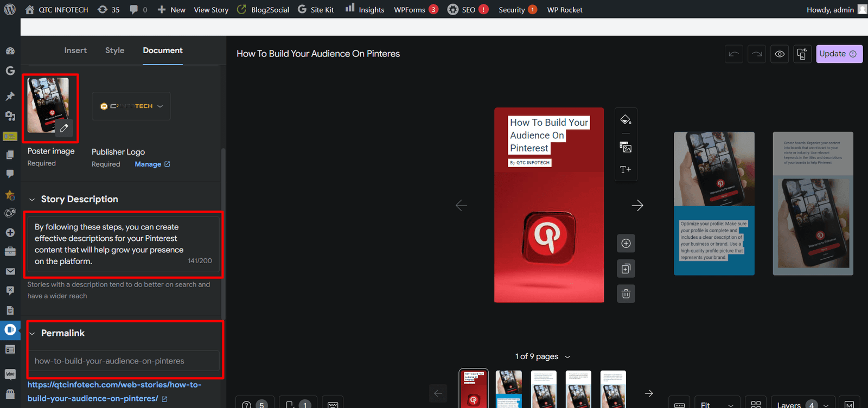Click the Manage publisher logo link
This screenshot has width=868, height=408.
[x=152, y=164]
